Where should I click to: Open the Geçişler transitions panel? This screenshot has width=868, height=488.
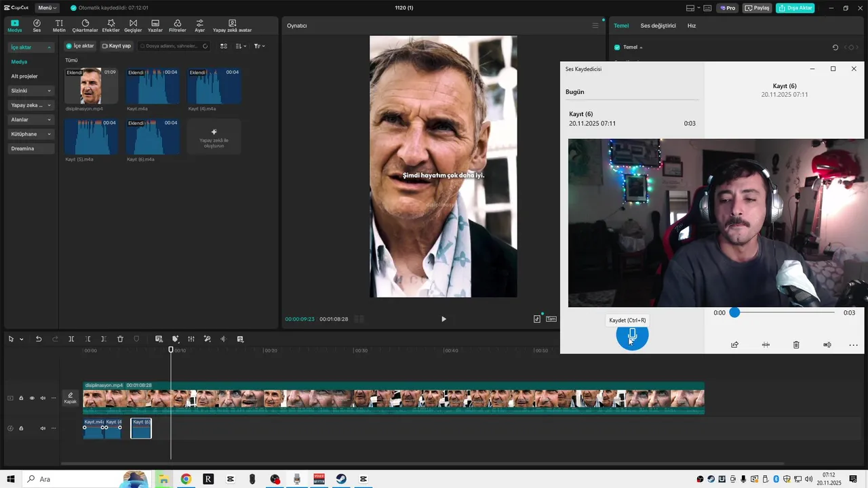point(133,26)
